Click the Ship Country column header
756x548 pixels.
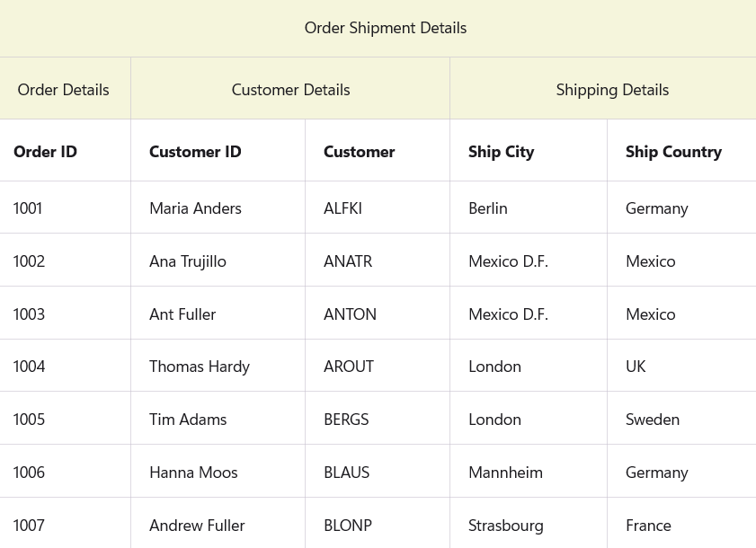click(x=673, y=152)
